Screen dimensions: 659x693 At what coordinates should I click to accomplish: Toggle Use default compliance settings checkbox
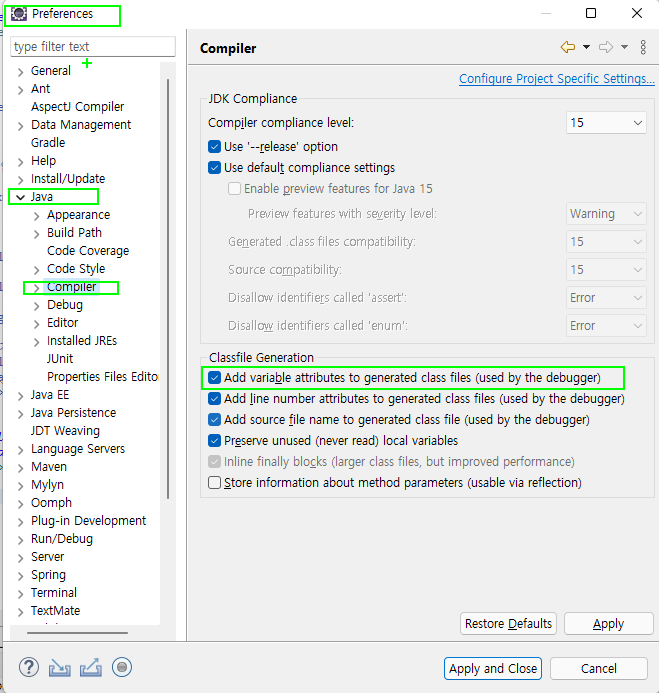click(214, 168)
